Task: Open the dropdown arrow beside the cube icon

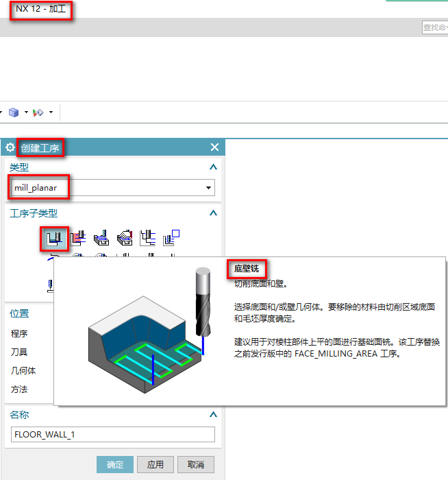Action: point(26,112)
